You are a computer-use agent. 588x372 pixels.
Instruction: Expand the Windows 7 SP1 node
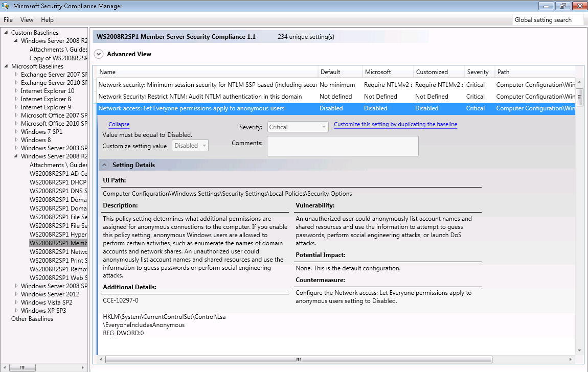pyautogui.click(x=16, y=131)
